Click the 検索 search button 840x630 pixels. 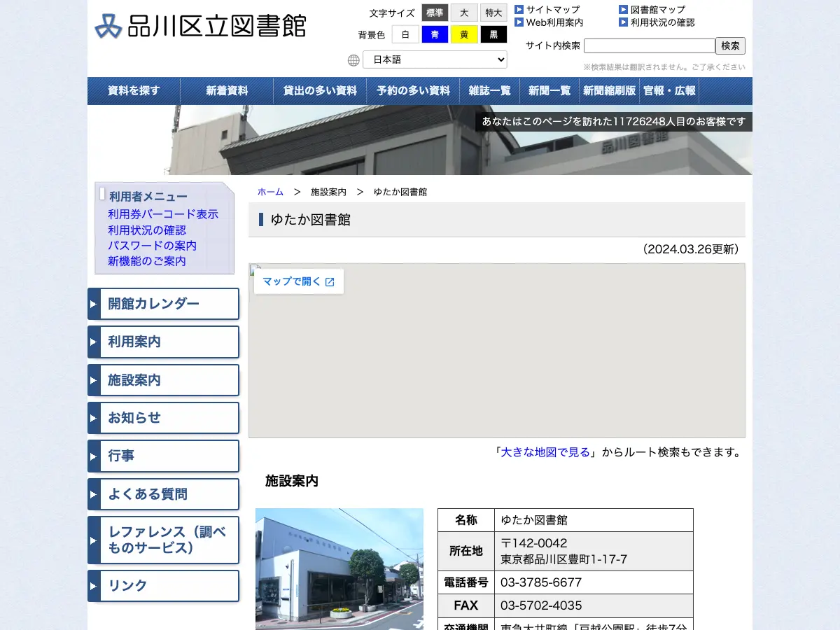(x=730, y=45)
